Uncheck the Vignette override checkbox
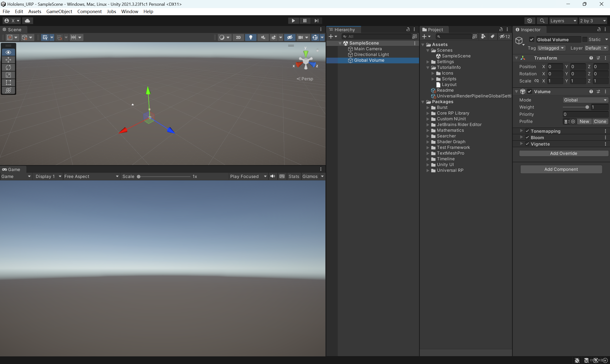610x364 pixels. click(527, 144)
